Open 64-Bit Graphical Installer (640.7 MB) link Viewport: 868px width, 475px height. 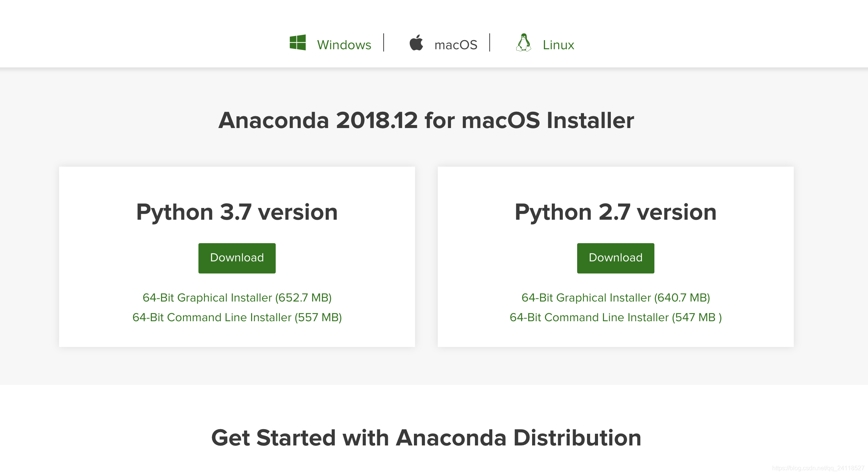pos(616,298)
